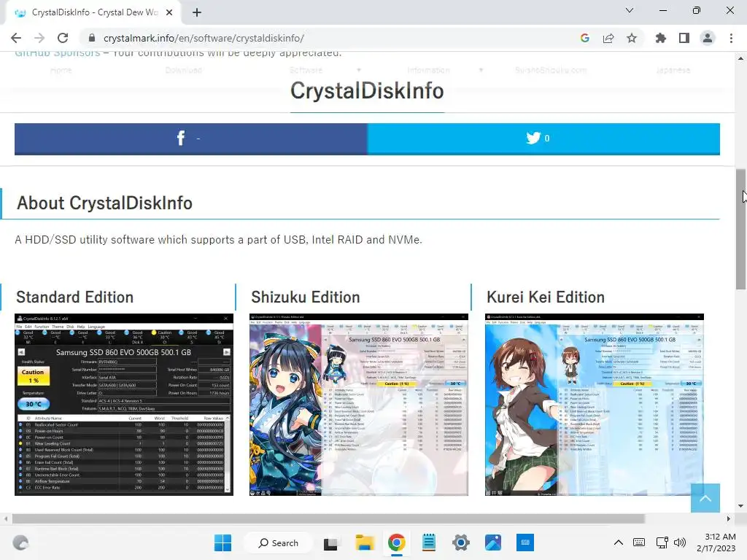Show hidden system tray icons
This screenshot has width=747, height=560.
click(x=619, y=542)
